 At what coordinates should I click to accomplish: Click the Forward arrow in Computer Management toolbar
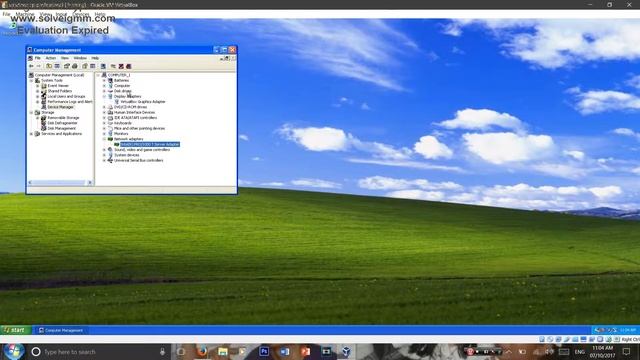39,66
